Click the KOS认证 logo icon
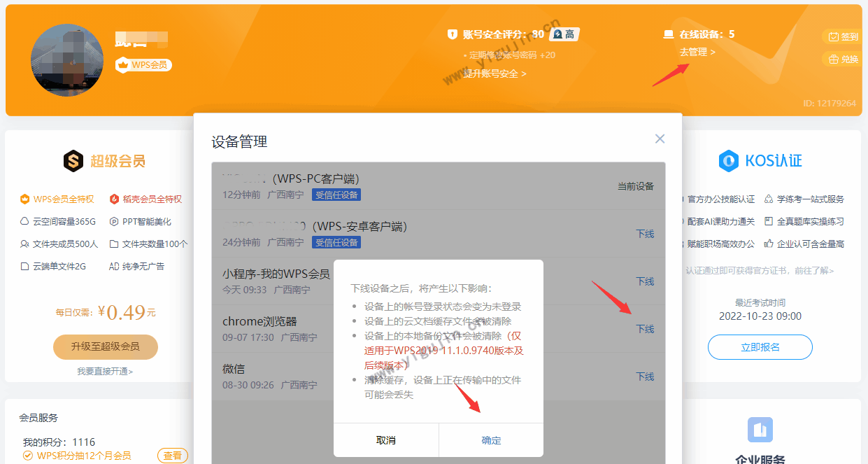Viewport: 868px width, 464px height. point(729,161)
